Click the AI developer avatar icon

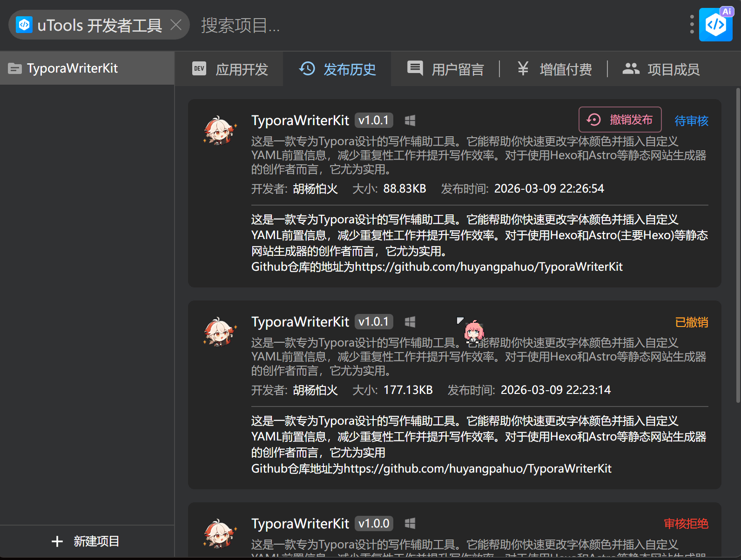[x=715, y=25]
